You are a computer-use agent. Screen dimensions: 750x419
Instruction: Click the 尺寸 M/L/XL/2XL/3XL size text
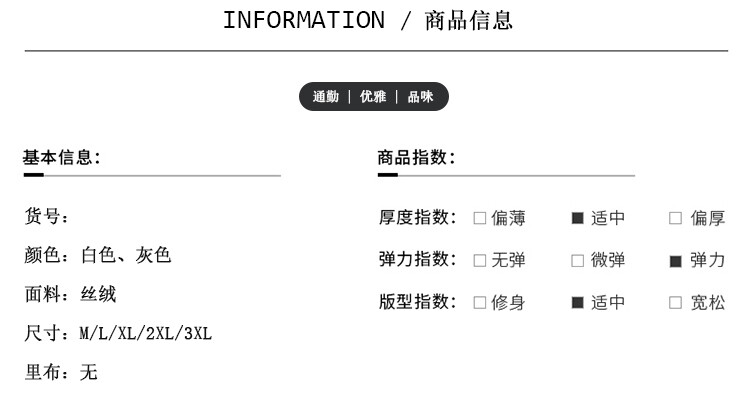click(118, 334)
